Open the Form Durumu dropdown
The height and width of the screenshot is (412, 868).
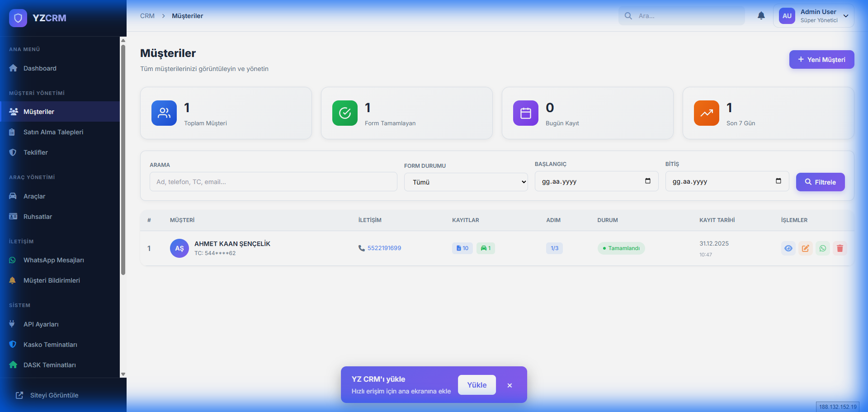pyautogui.click(x=466, y=182)
